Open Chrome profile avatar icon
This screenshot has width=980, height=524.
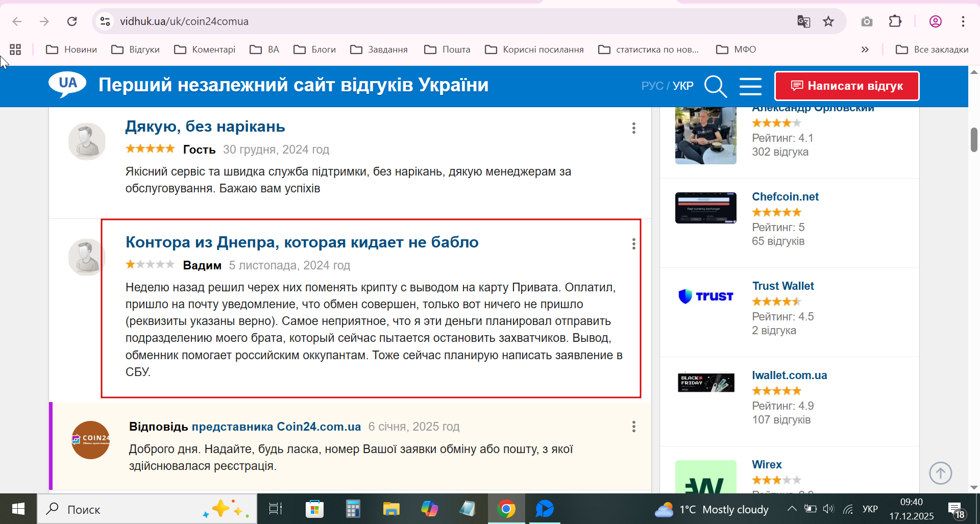pyautogui.click(x=935, y=21)
